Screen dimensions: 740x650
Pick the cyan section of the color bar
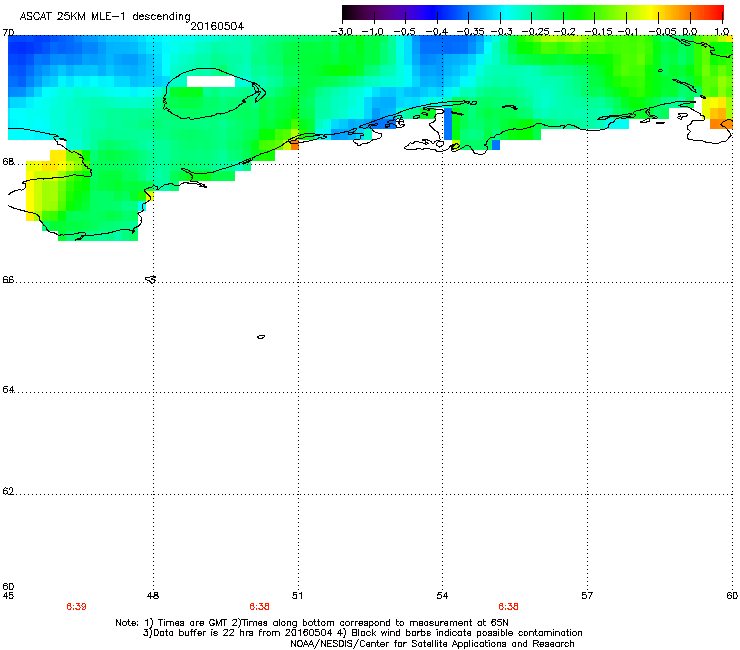503,13
